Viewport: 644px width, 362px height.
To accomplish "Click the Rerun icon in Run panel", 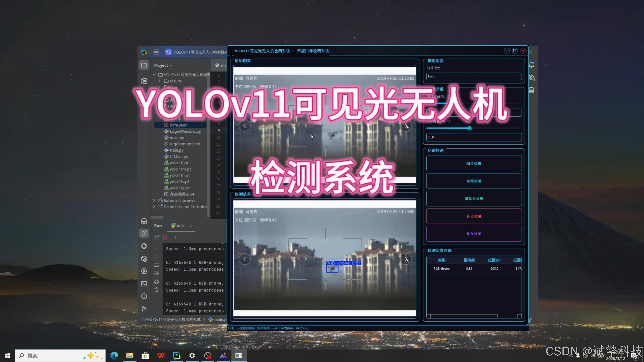I will (157, 238).
